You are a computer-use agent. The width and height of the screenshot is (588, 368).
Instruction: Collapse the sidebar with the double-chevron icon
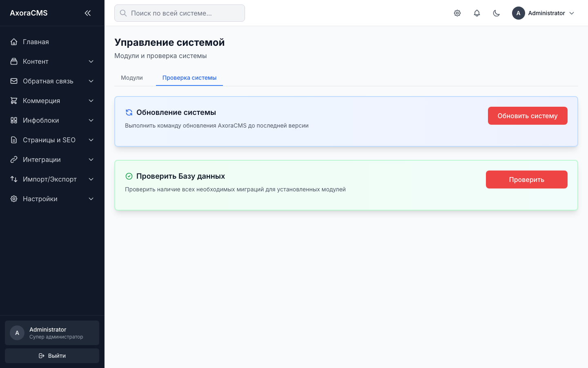tap(87, 13)
